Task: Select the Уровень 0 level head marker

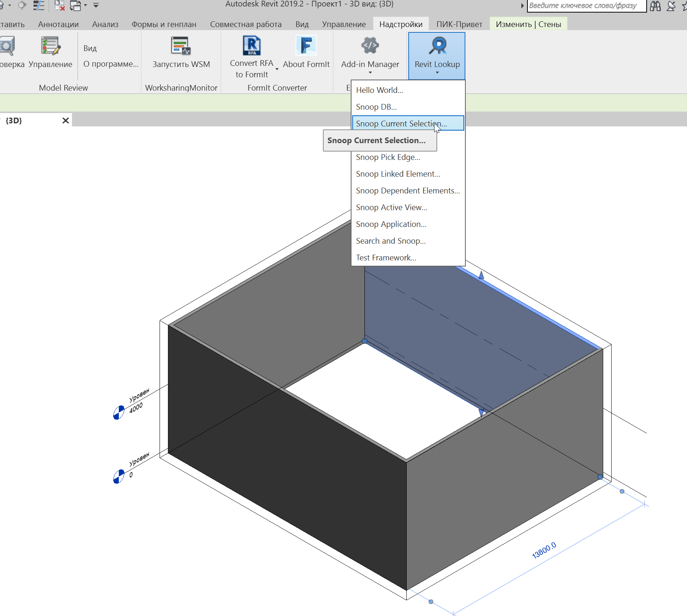Action: point(119,476)
